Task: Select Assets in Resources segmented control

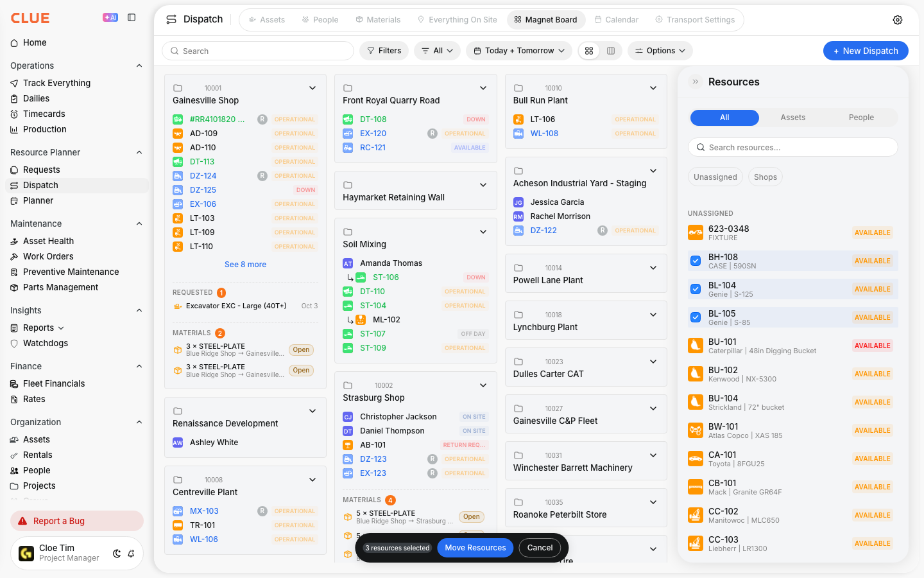Action: click(x=793, y=118)
